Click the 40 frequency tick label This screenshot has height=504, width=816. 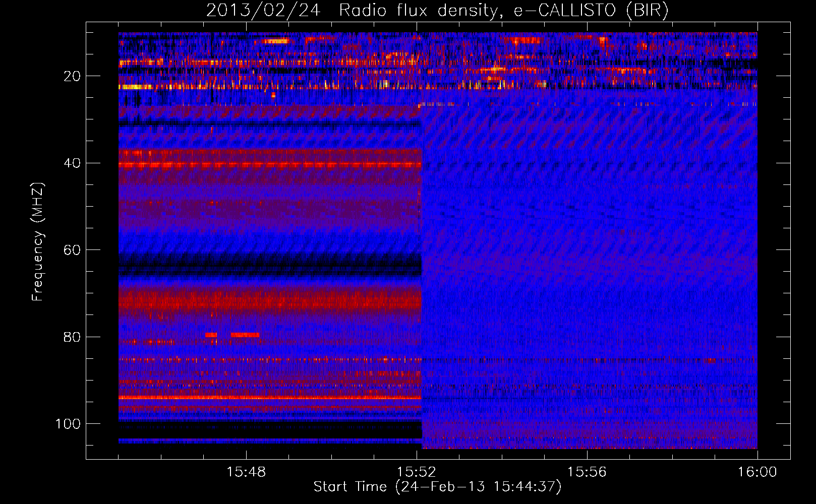[72, 163]
